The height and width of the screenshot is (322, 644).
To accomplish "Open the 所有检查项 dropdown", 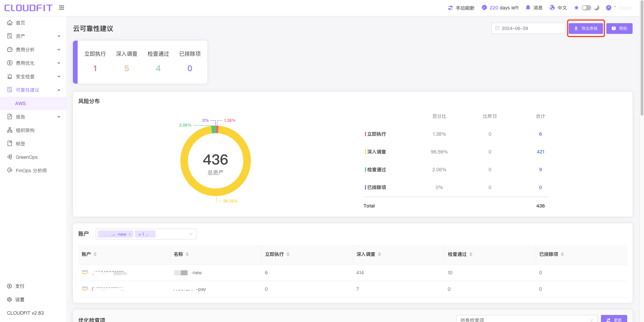I will coord(527,319).
